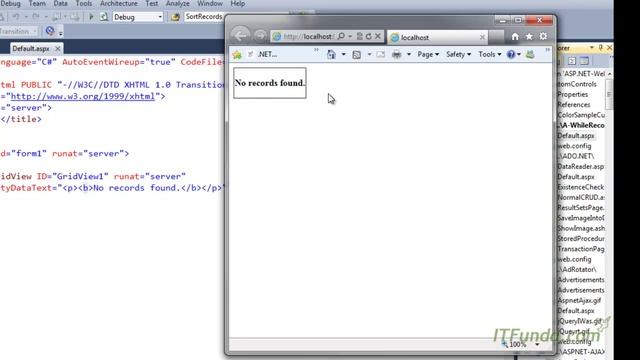The height and width of the screenshot is (360, 640).
Task: Switch to Default.aspx editor tab
Action: click(x=31, y=49)
